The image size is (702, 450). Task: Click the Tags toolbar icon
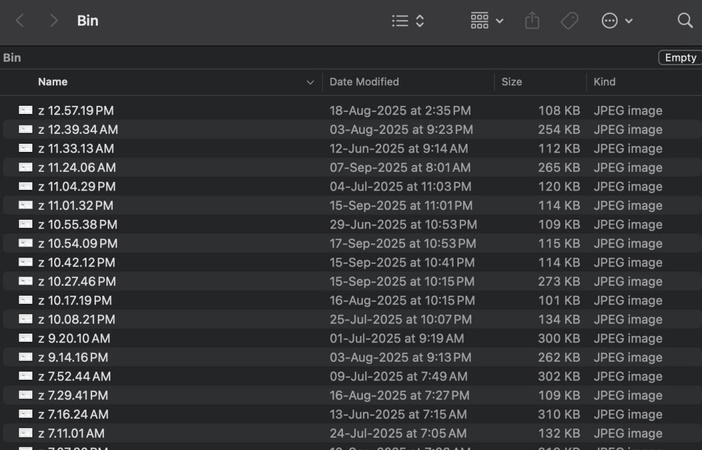pyautogui.click(x=569, y=21)
